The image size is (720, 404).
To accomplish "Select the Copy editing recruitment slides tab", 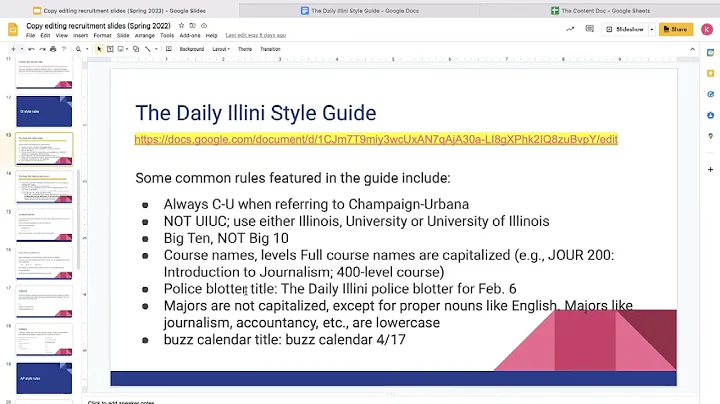I will click(x=119, y=11).
